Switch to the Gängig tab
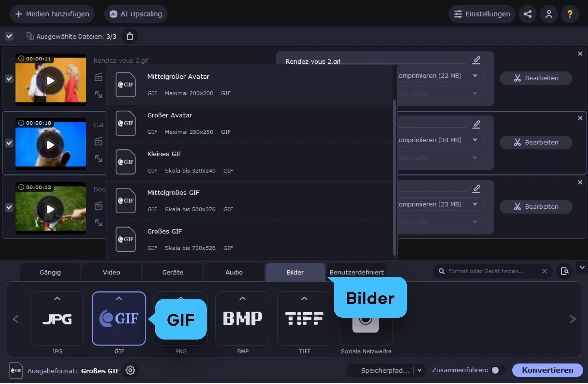 tap(50, 273)
